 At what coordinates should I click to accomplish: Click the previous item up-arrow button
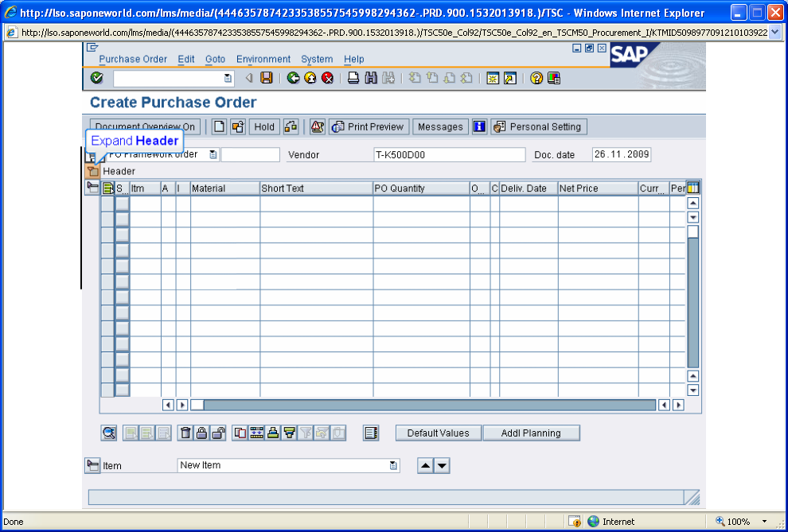click(x=426, y=465)
